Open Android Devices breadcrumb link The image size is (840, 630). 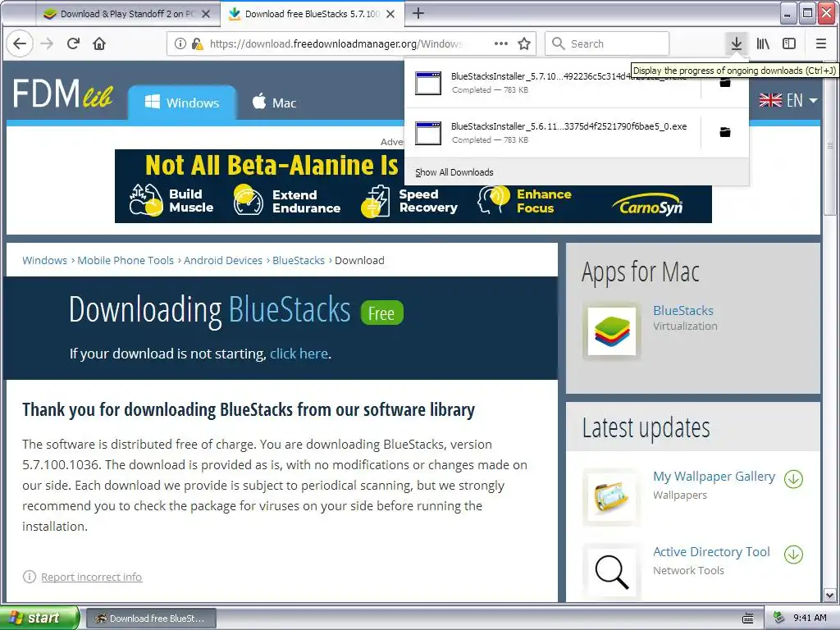(x=223, y=260)
